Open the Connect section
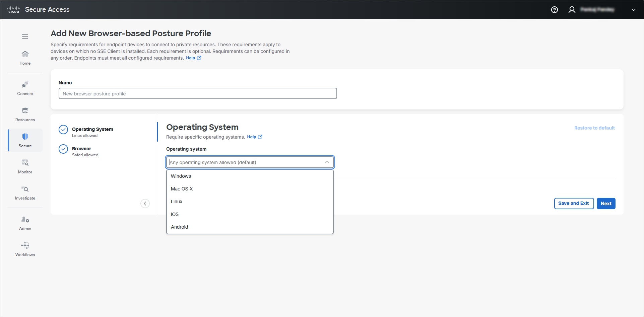Image resolution: width=644 pixels, height=317 pixels. pos(25,88)
